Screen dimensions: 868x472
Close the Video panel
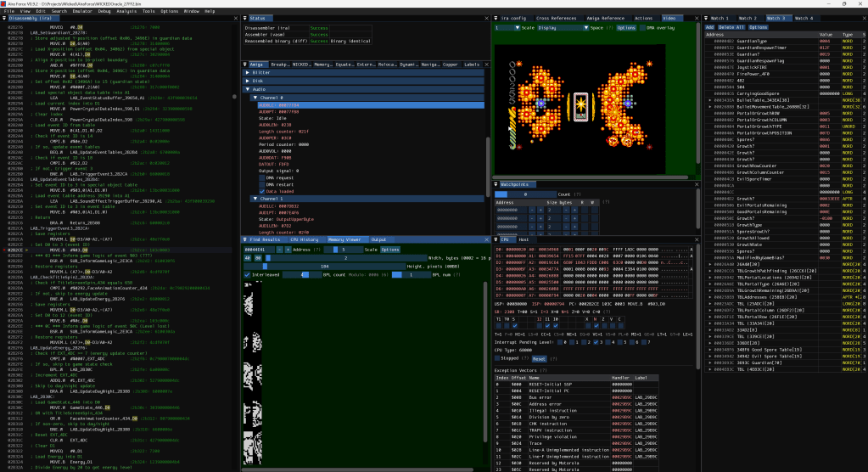coord(697,18)
